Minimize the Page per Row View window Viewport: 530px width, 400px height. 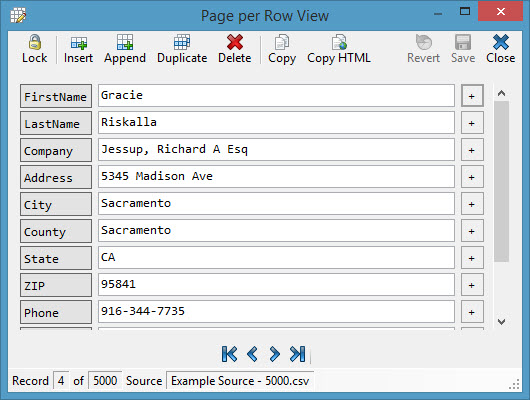pos(438,14)
